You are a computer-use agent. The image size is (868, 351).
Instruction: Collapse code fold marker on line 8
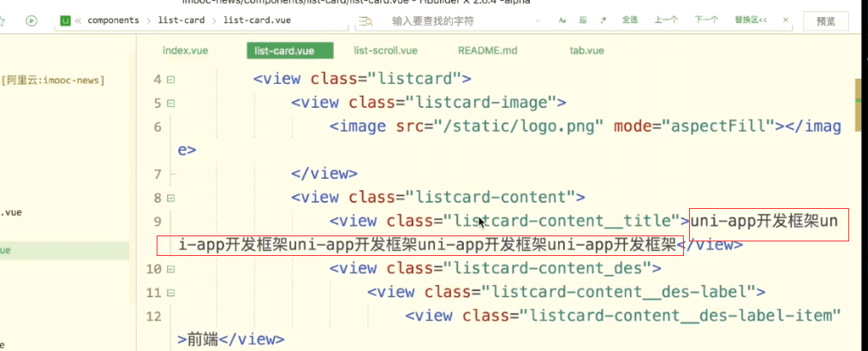(170, 198)
